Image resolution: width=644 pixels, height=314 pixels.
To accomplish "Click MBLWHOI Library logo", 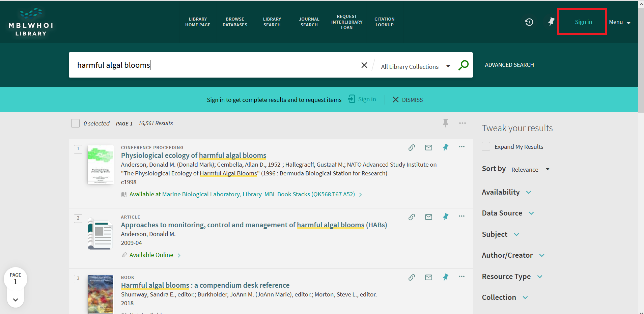I will 31,22.
